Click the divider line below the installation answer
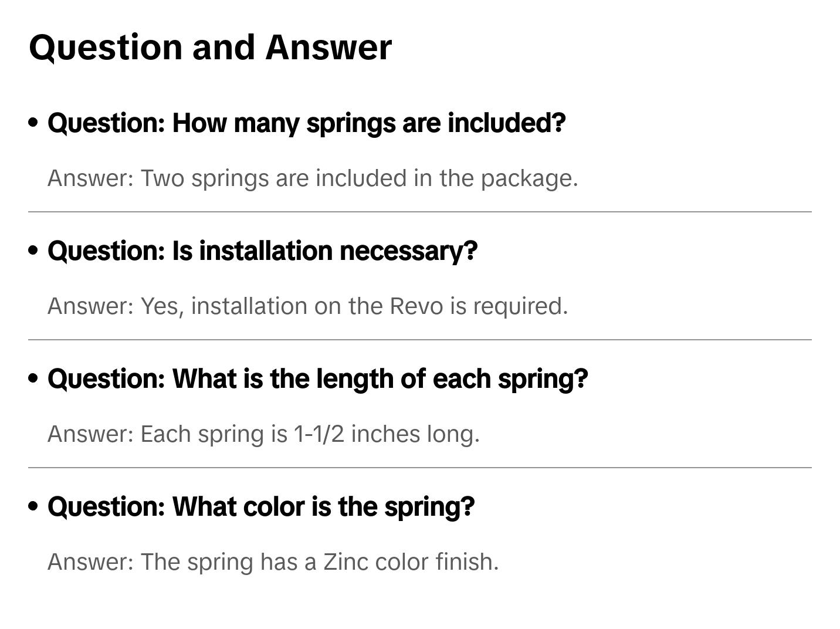The height and width of the screenshot is (629, 840). 419,340
